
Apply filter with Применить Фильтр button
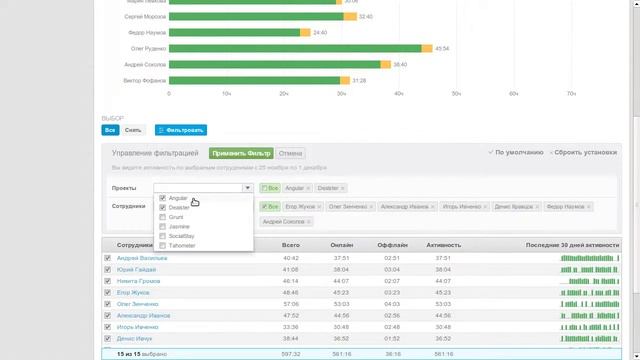point(241,153)
